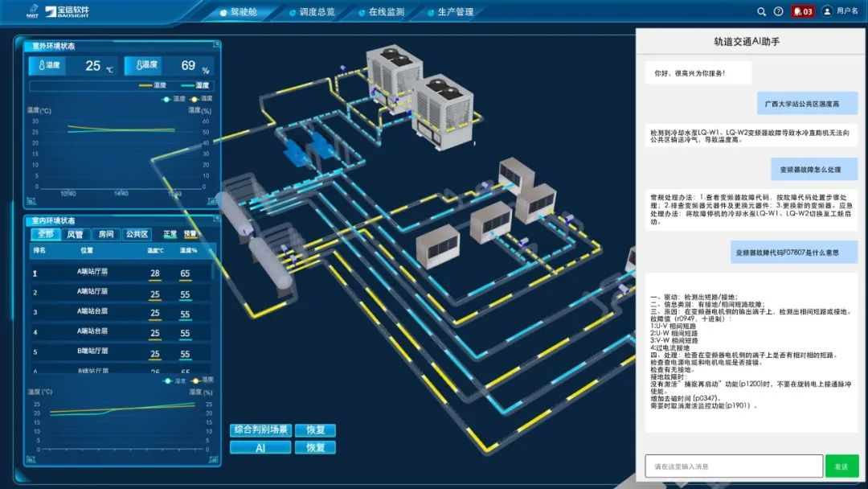Click the 宝信软件 Baosight logo
The height and width of the screenshot is (489, 868).
tap(67, 11)
